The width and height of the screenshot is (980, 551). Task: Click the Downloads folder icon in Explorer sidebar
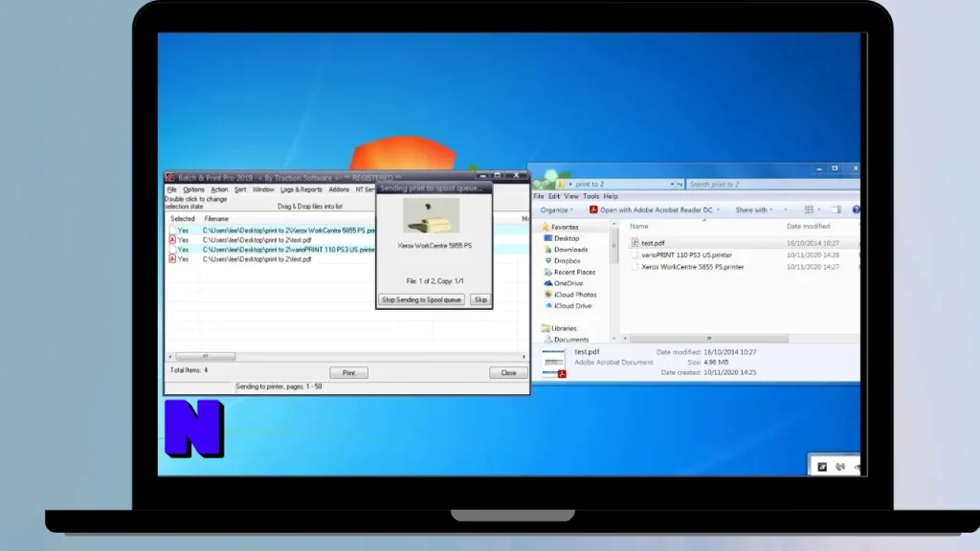tap(548, 250)
